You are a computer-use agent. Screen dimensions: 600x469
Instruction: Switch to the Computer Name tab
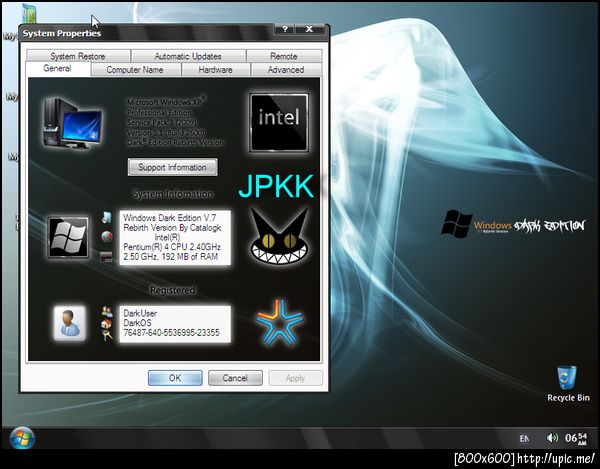coord(135,70)
